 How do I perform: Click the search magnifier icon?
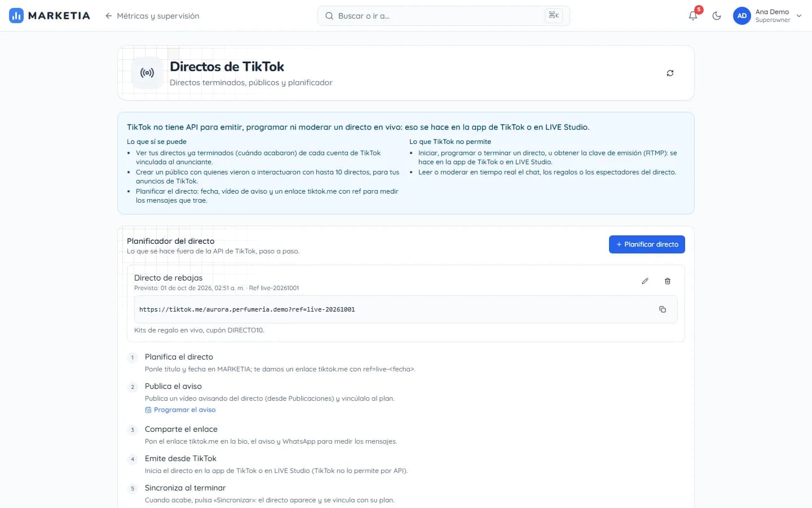[329, 16]
